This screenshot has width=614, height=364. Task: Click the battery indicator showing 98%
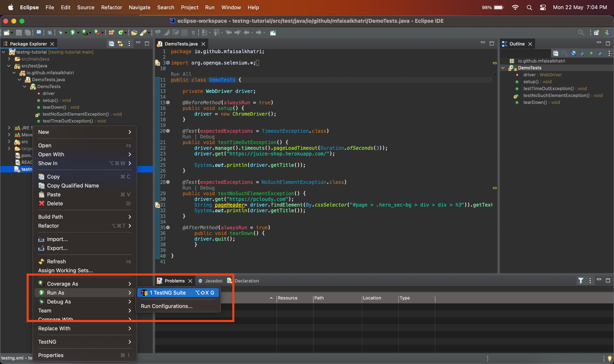pyautogui.click(x=492, y=7)
